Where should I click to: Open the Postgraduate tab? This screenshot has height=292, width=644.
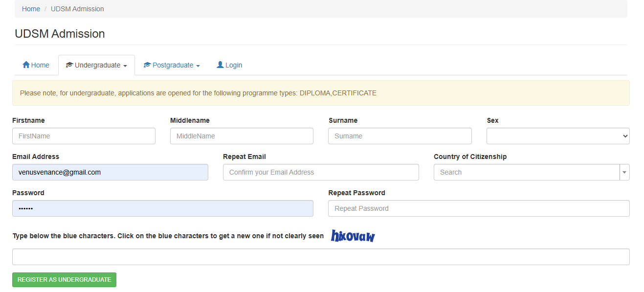[x=172, y=65]
